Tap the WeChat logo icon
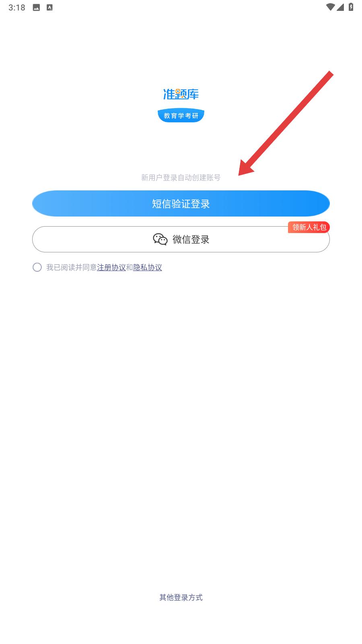The height and width of the screenshot is (644, 362). pos(160,239)
